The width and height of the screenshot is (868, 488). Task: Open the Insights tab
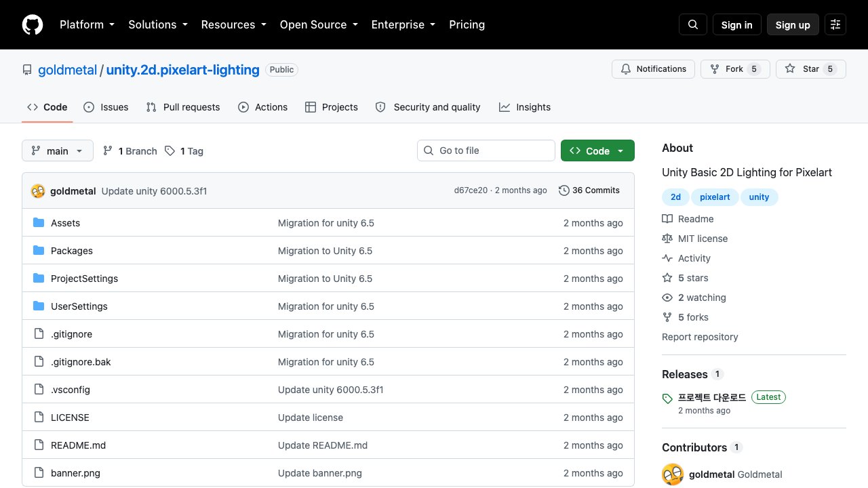525,107
